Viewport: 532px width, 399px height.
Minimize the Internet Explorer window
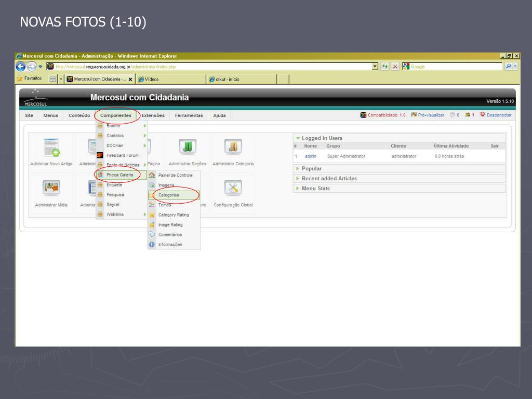pyautogui.click(x=503, y=56)
